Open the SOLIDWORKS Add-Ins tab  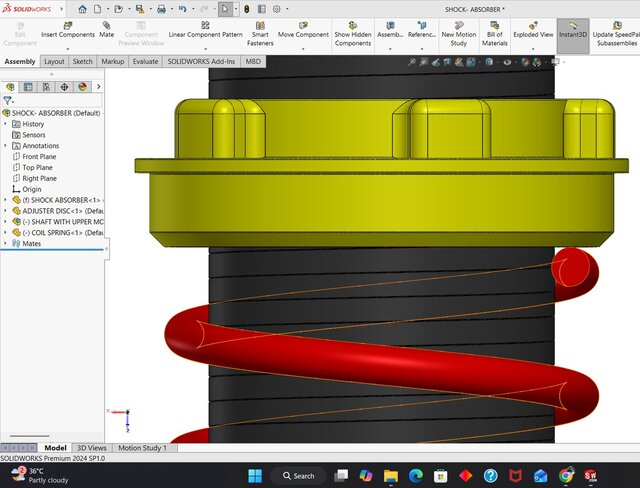click(x=201, y=62)
